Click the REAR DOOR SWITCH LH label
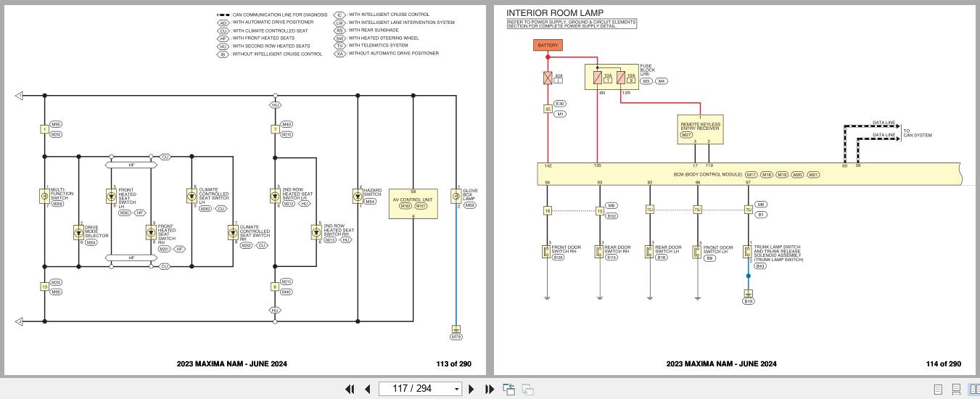 668,250
